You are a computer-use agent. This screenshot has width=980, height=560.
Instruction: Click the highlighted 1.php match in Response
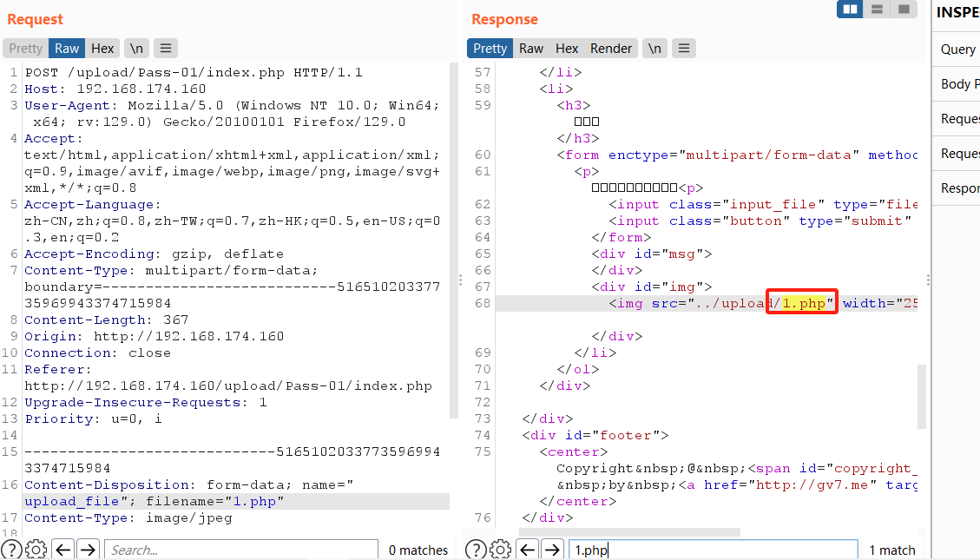(804, 303)
